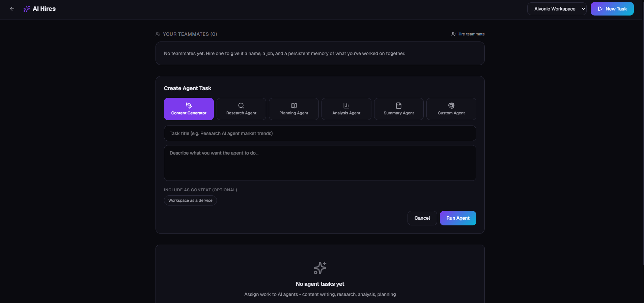Click the teammates people icon
This screenshot has width=644, height=303.
158,34
